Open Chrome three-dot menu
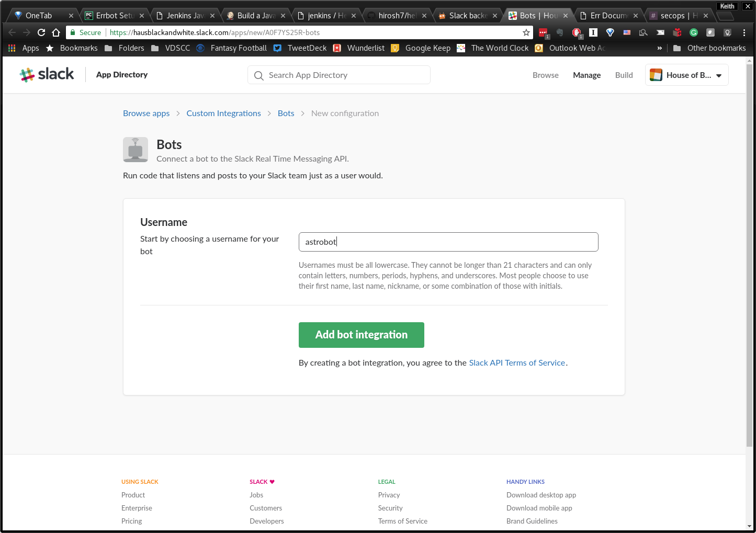This screenshot has width=756, height=533. 744,32
